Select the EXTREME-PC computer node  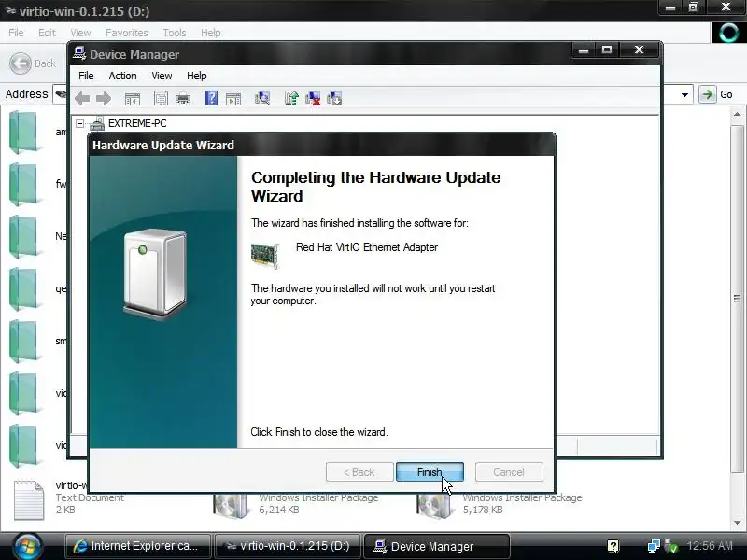click(137, 123)
